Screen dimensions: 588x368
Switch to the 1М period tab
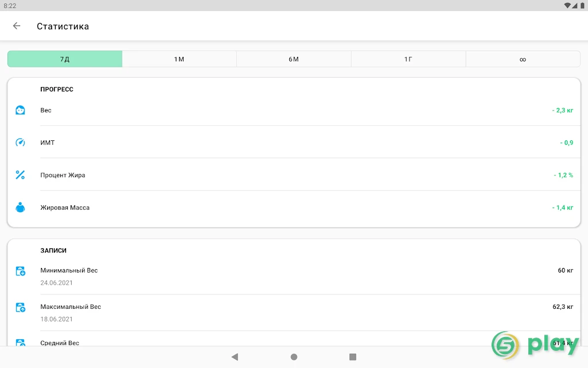pyautogui.click(x=179, y=59)
